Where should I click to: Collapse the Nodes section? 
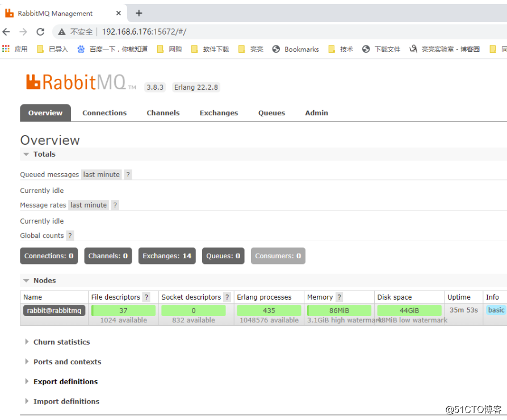click(45, 280)
